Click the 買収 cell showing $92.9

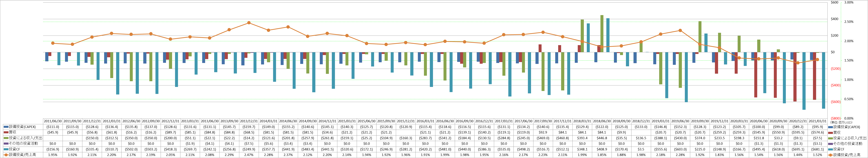point(543,132)
